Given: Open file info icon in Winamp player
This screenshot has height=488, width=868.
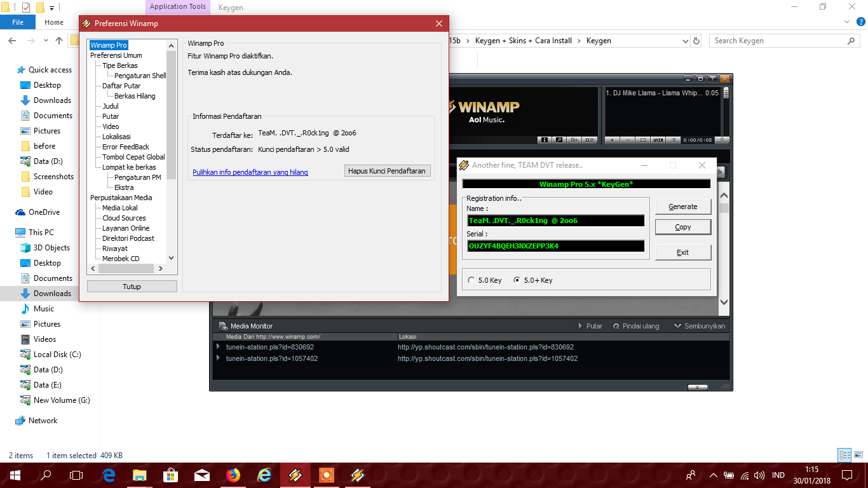Looking at the screenshot, I should (545, 140).
